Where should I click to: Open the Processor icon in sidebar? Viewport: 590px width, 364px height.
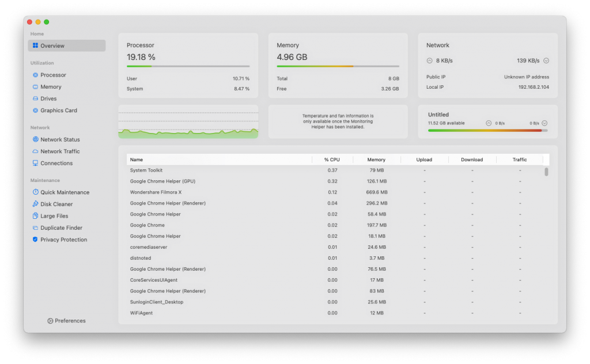click(35, 75)
